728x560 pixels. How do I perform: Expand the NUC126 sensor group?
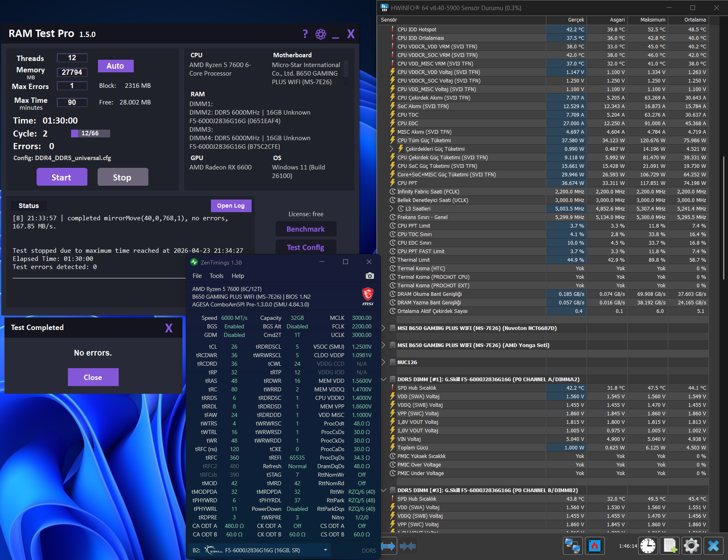383,362
